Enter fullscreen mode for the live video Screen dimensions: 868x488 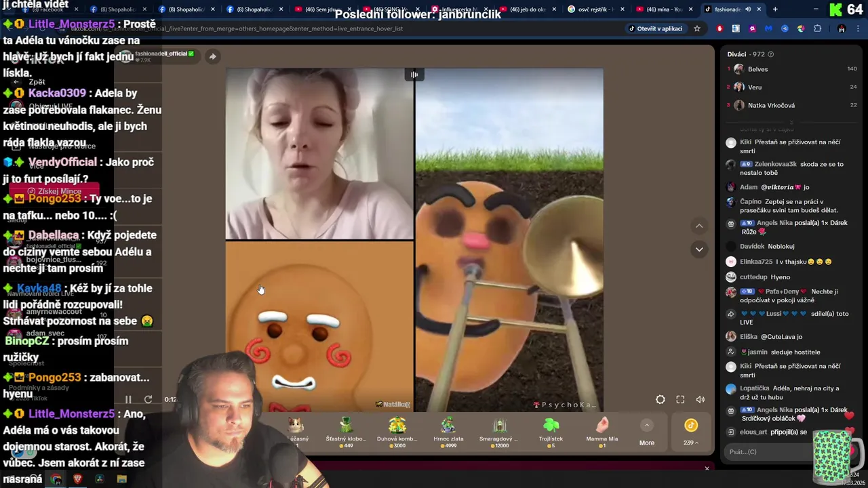click(680, 399)
